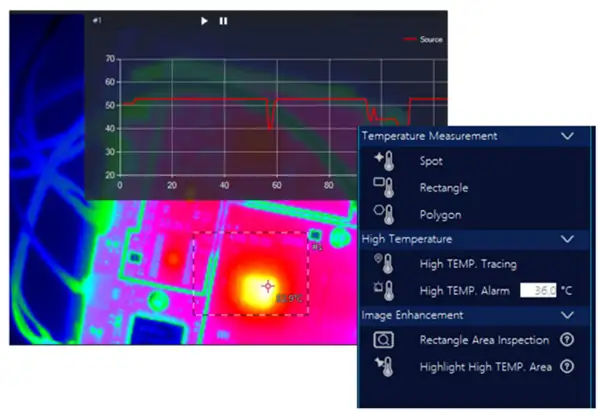600x416 pixels.
Task: Click the Temperature Measurement header text
Action: [429, 136]
